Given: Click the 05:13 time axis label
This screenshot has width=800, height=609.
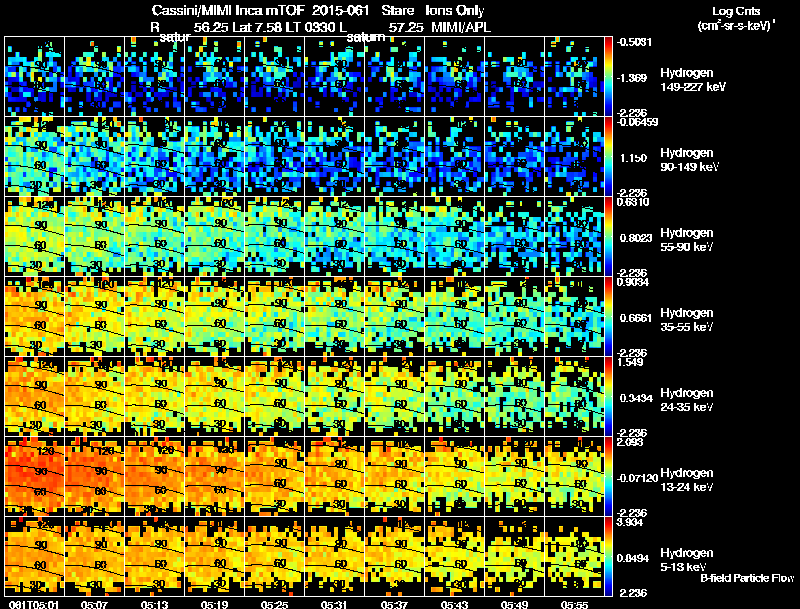Looking at the screenshot, I should coord(154,605).
